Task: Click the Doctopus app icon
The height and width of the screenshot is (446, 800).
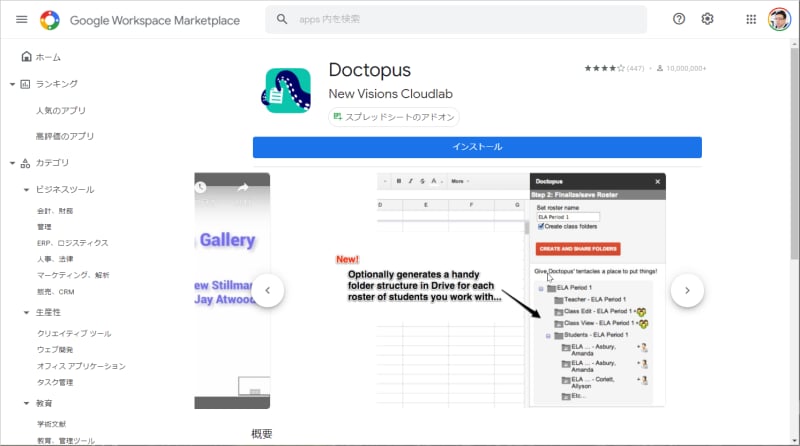Action: coord(286,90)
